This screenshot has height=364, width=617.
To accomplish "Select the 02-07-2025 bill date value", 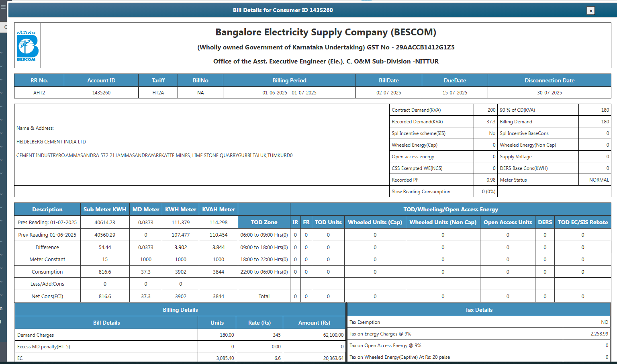I will pyautogui.click(x=388, y=93).
